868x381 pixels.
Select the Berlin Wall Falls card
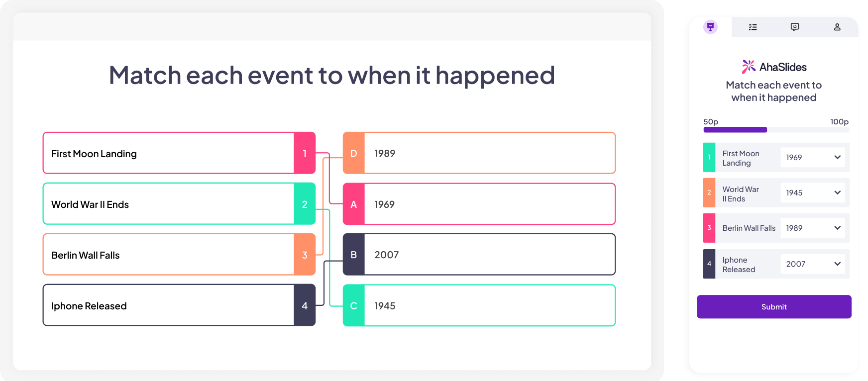(179, 255)
